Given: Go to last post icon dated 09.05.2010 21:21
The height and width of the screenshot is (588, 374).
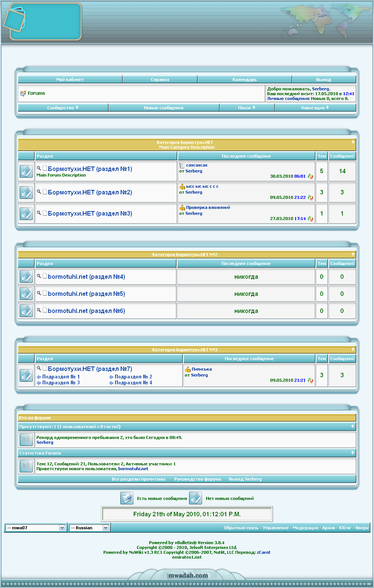Looking at the screenshot, I should coord(310,381).
